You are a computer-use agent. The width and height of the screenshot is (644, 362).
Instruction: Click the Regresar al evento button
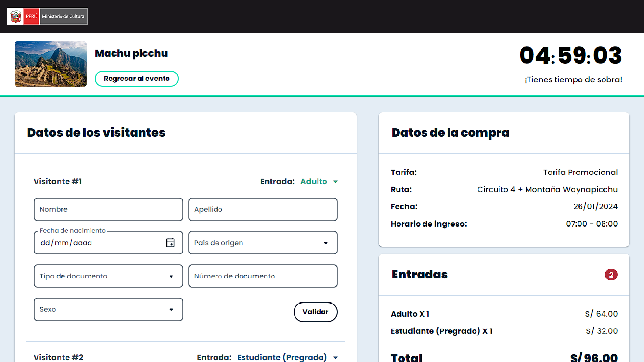136,79
